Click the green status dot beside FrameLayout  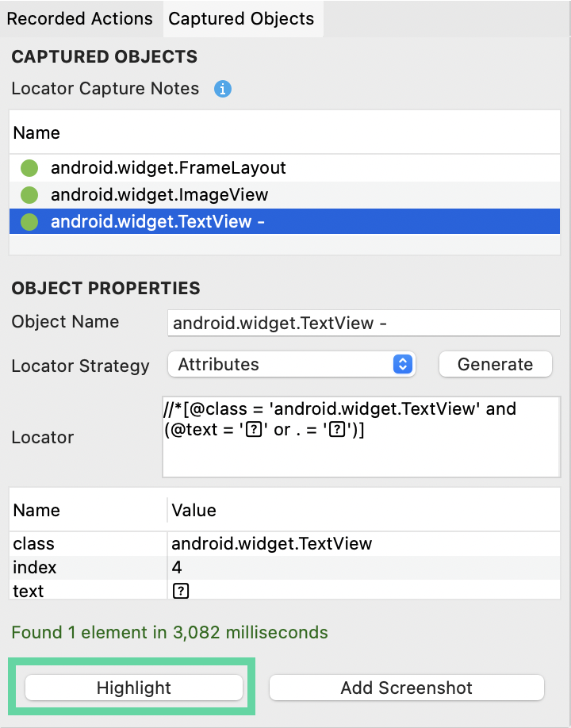click(x=29, y=167)
